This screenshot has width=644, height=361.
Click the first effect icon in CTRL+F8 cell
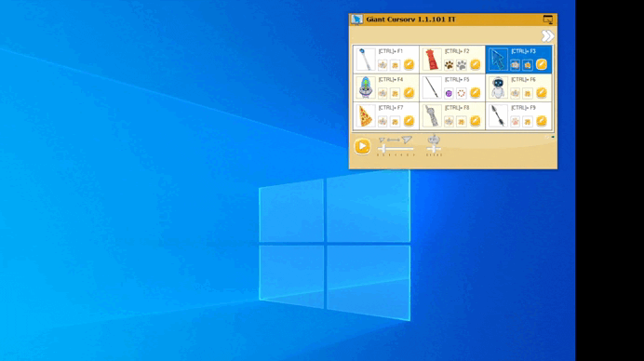pos(449,121)
